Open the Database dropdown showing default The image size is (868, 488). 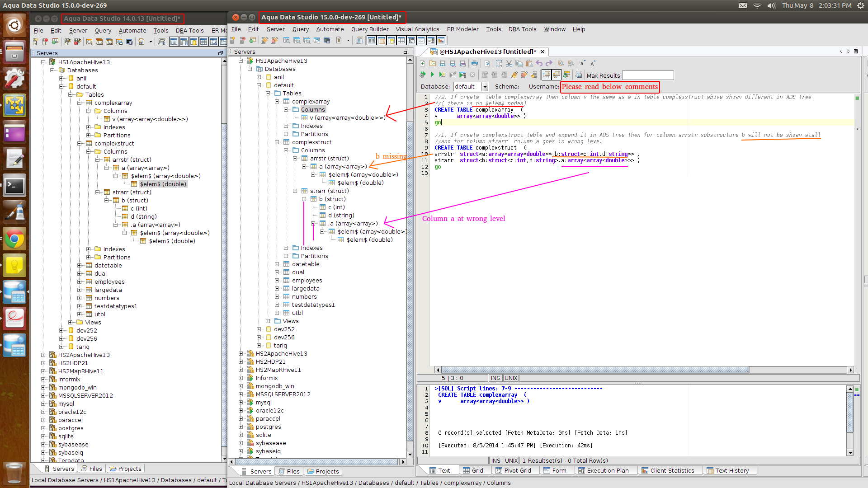tap(485, 87)
